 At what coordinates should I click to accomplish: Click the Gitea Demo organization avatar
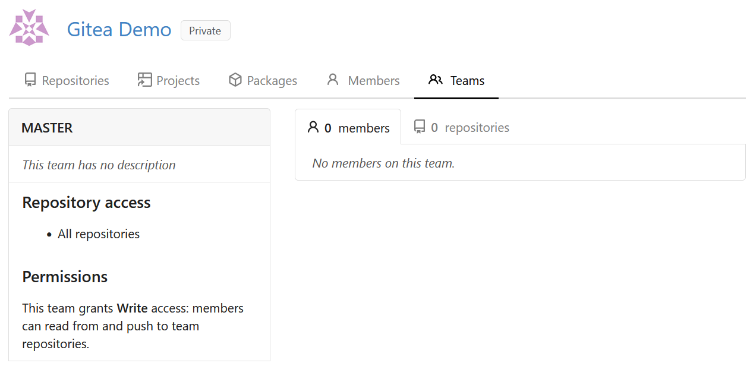tap(29, 28)
